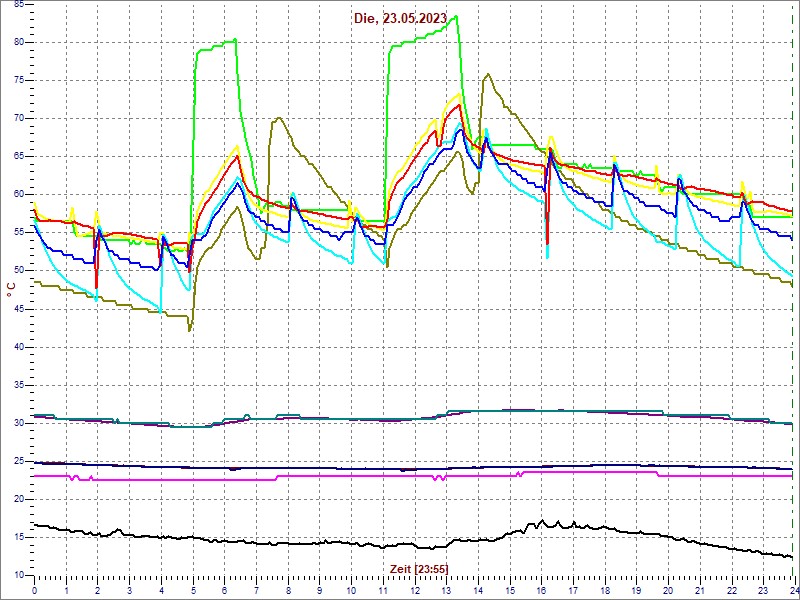Click the 45 label on the temperature axis

(x=18, y=309)
